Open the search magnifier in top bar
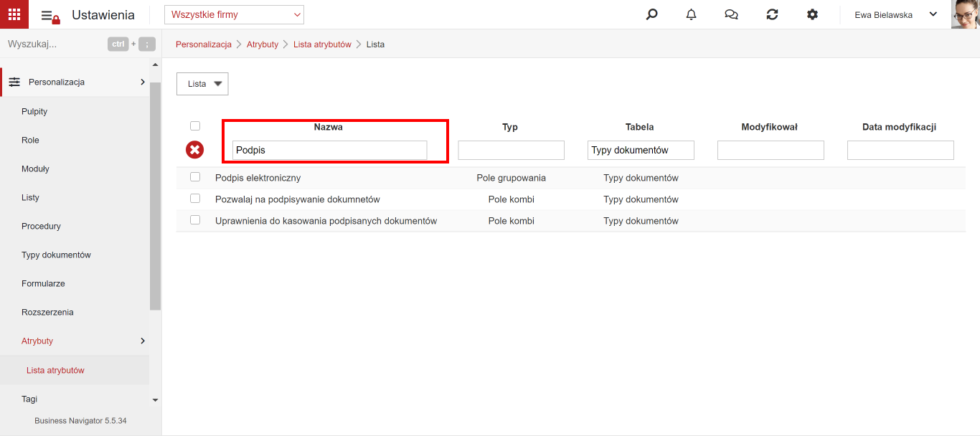The height and width of the screenshot is (436, 980). 651,14
